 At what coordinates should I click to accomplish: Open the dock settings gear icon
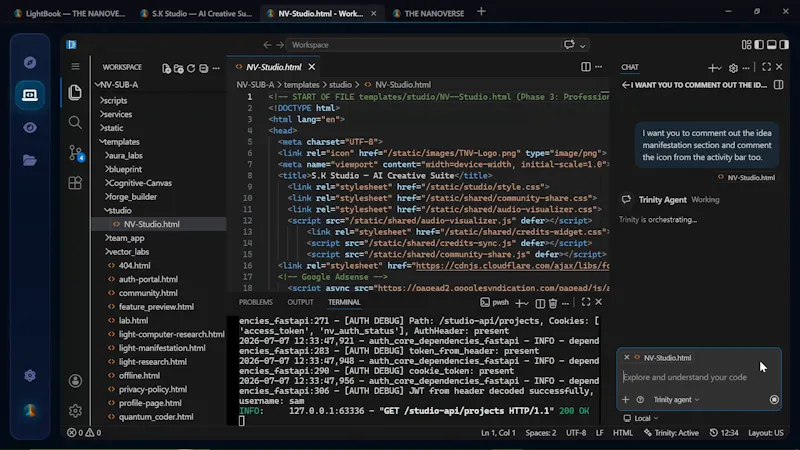(30, 376)
